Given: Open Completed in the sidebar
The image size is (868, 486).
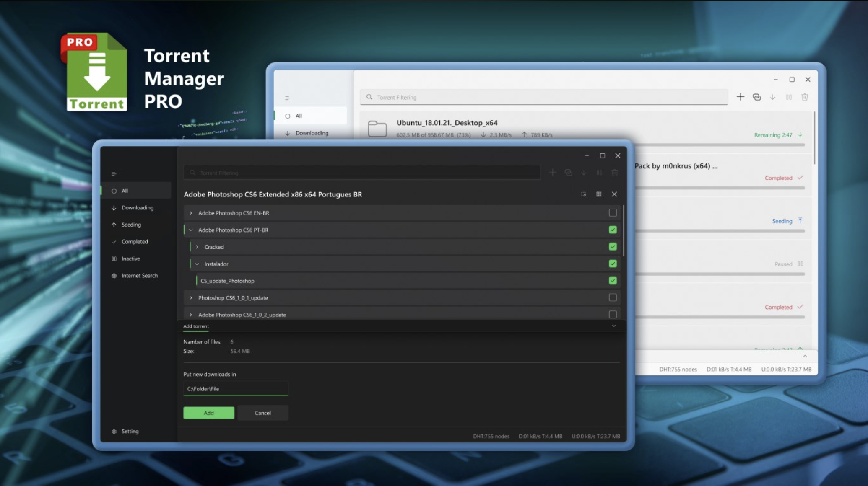Looking at the screenshot, I should (136, 242).
